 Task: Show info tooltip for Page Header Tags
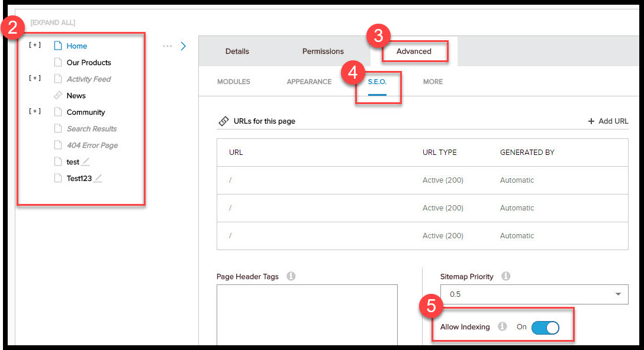click(291, 276)
